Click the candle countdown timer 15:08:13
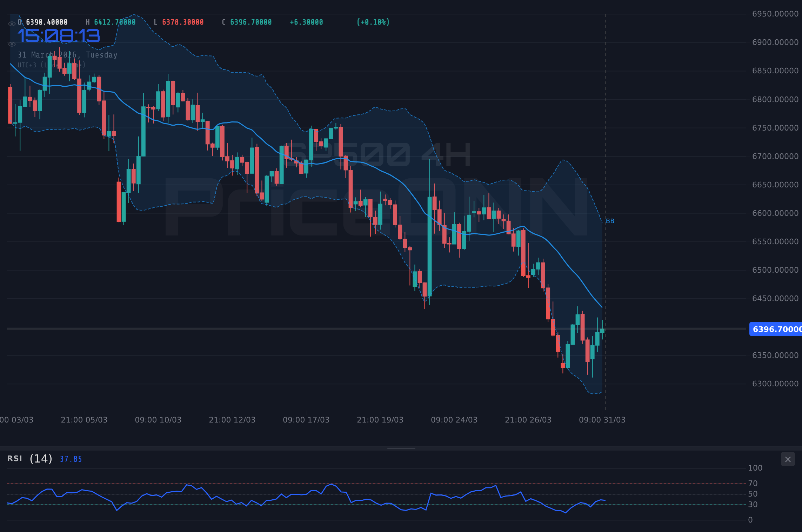802x532 pixels. point(59,35)
